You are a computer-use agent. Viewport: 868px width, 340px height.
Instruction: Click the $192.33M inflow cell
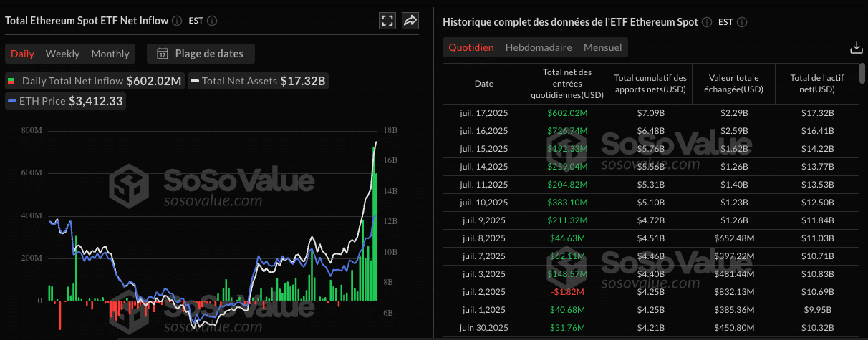[x=567, y=149]
